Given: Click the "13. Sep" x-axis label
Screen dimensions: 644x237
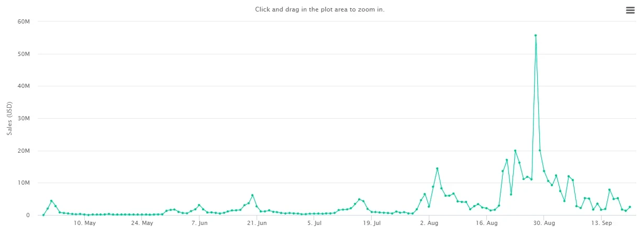Looking at the screenshot, I should [x=602, y=223].
